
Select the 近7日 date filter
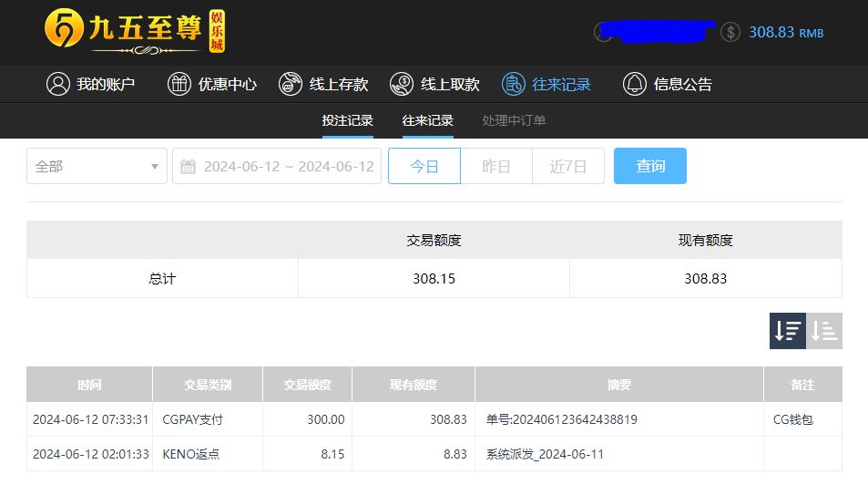pos(568,166)
